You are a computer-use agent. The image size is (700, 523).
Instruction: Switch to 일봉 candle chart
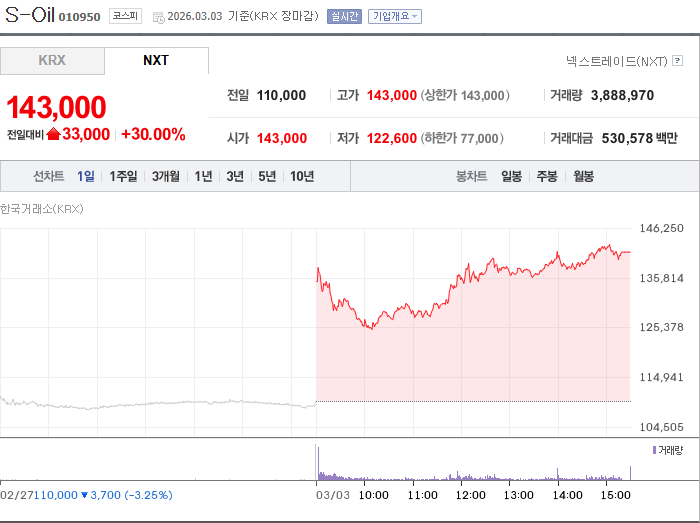[511, 176]
